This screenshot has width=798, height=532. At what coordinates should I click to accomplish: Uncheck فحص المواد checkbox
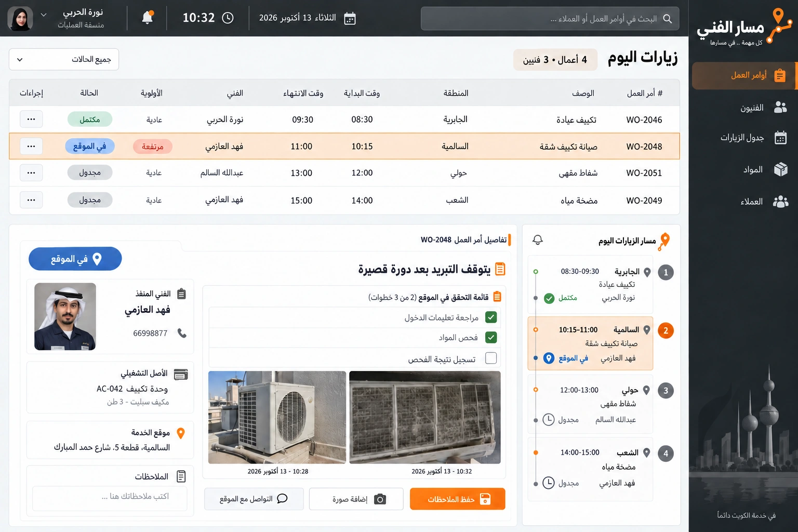[x=491, y=337]
